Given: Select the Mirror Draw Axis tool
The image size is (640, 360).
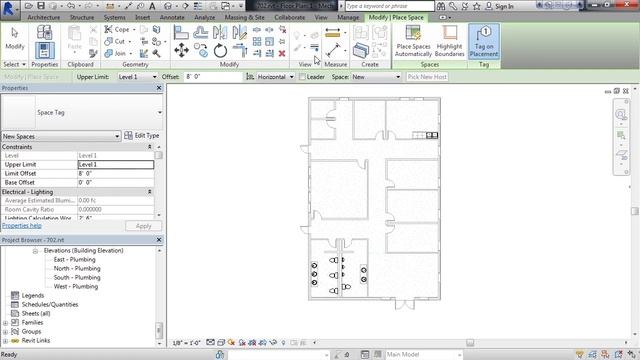Looking at the screenshot, I should pyautogui.click(x=240, y=32).
